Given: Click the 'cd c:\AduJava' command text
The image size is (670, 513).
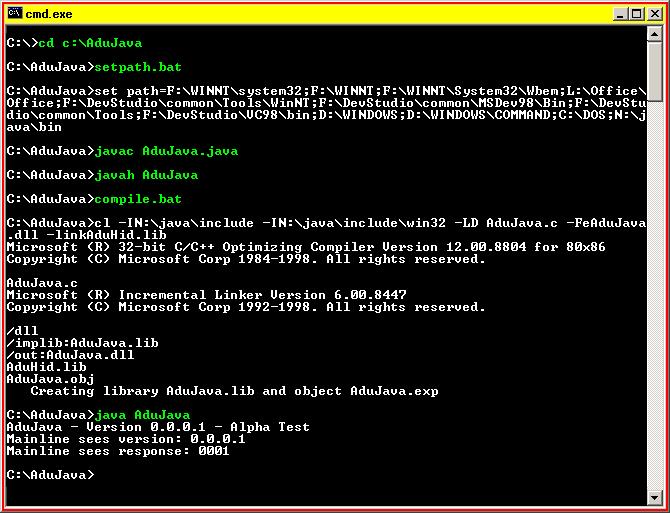Looking at the screenshot, I should 90,43.
